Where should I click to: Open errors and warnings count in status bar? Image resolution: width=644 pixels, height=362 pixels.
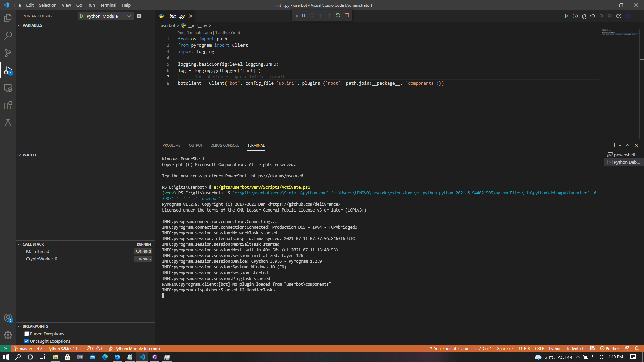(x=95, y=348)
